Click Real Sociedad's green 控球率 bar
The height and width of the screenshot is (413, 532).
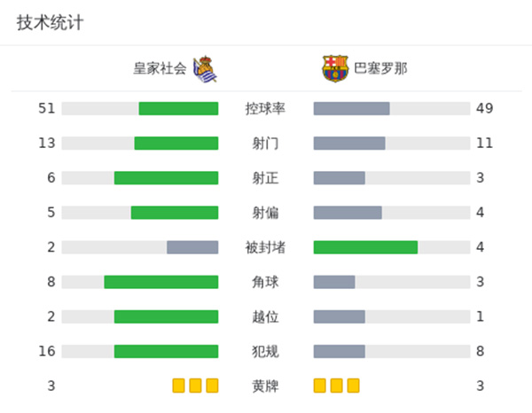(178, 108)
